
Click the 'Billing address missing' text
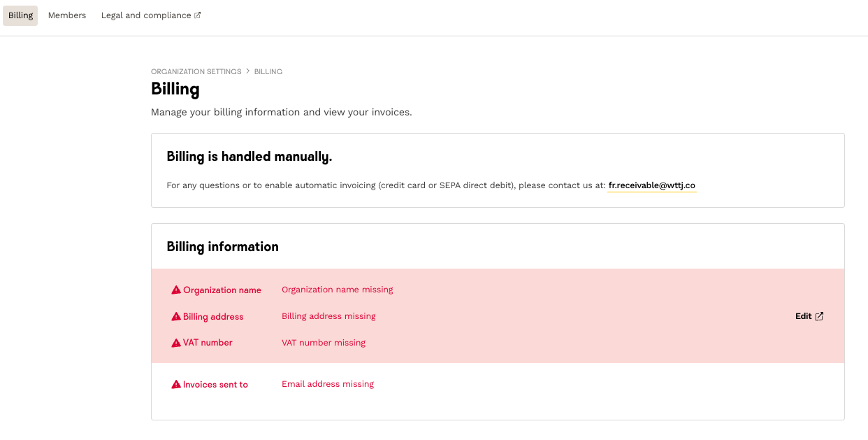[328, 316]
